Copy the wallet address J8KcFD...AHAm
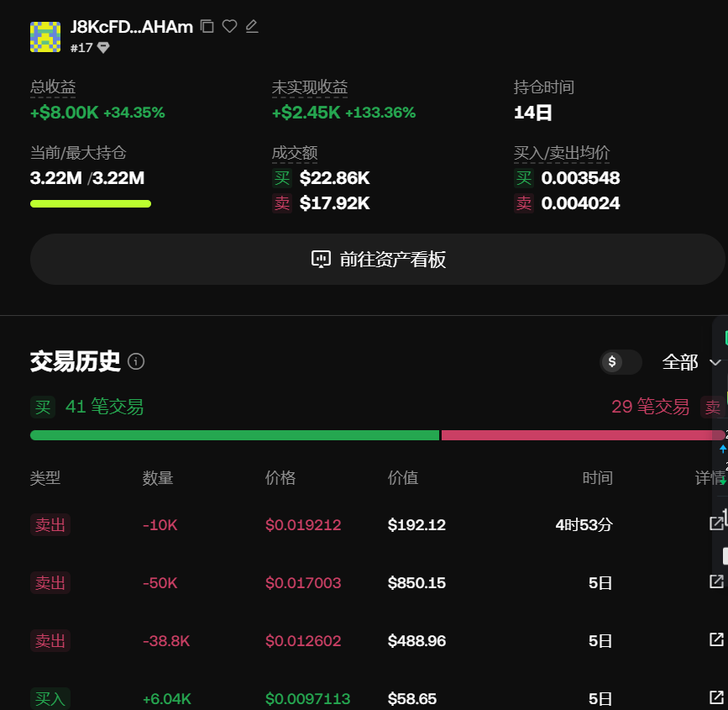This screenshot has height=710, width=728. (207, 27)
